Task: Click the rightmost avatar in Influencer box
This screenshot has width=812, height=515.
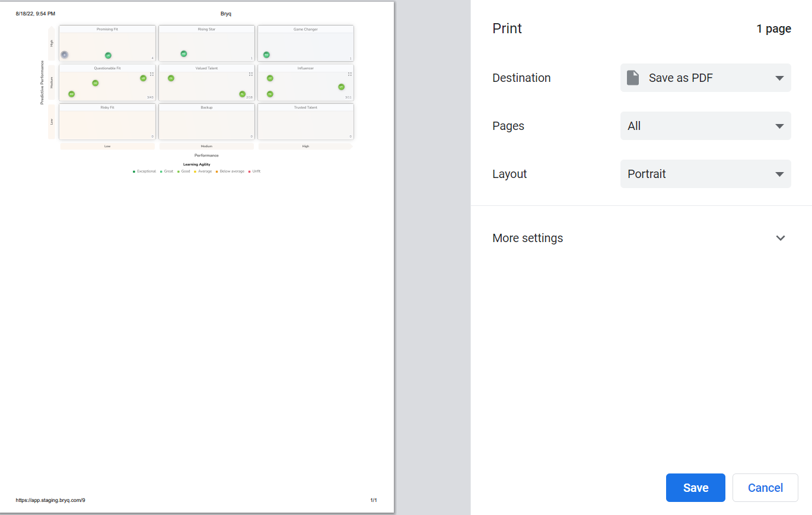Action: (x=341, y=87)
